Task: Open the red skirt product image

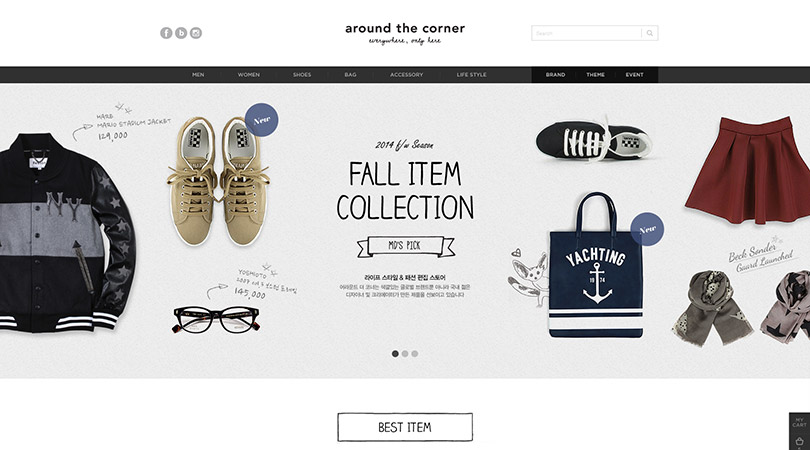Action: coord(747,170)
